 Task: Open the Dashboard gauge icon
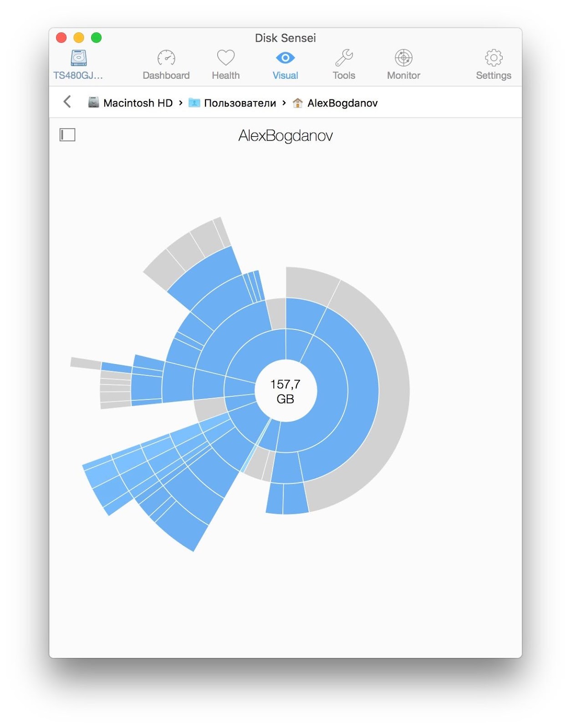click(166, 58)
